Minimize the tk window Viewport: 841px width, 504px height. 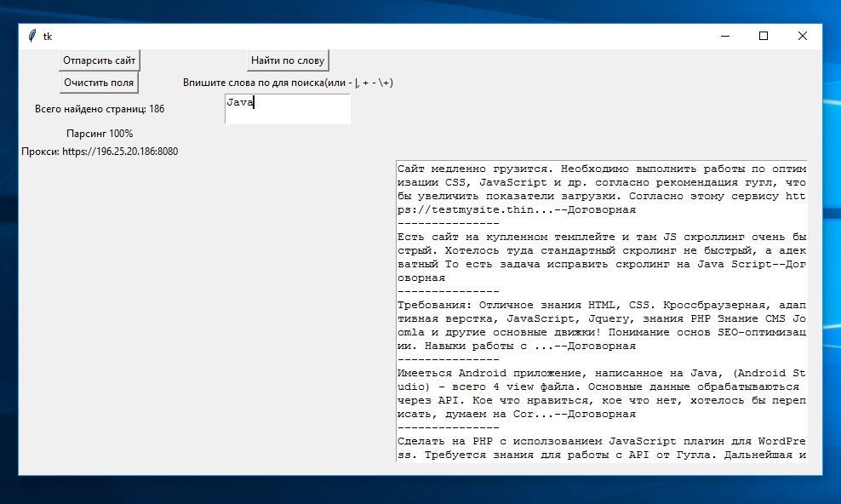[x=724, y=36]
